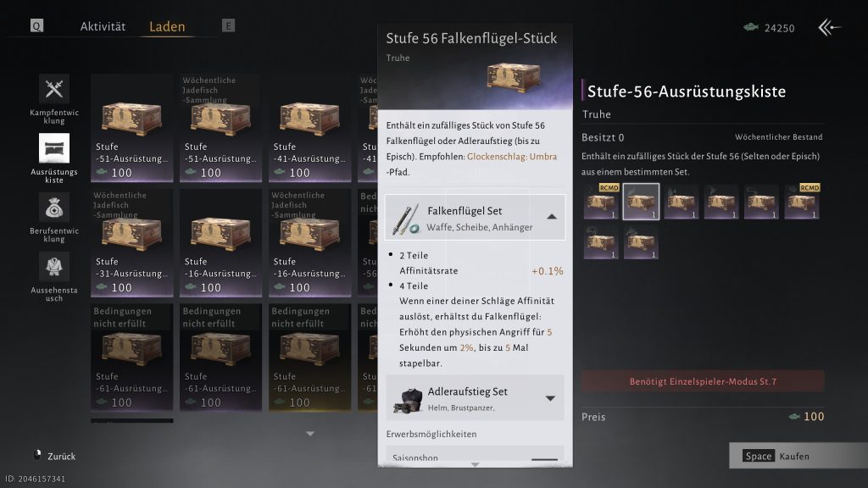
Task: Collapse the Falkenflügel Set section
Action: tap(551, 217)
